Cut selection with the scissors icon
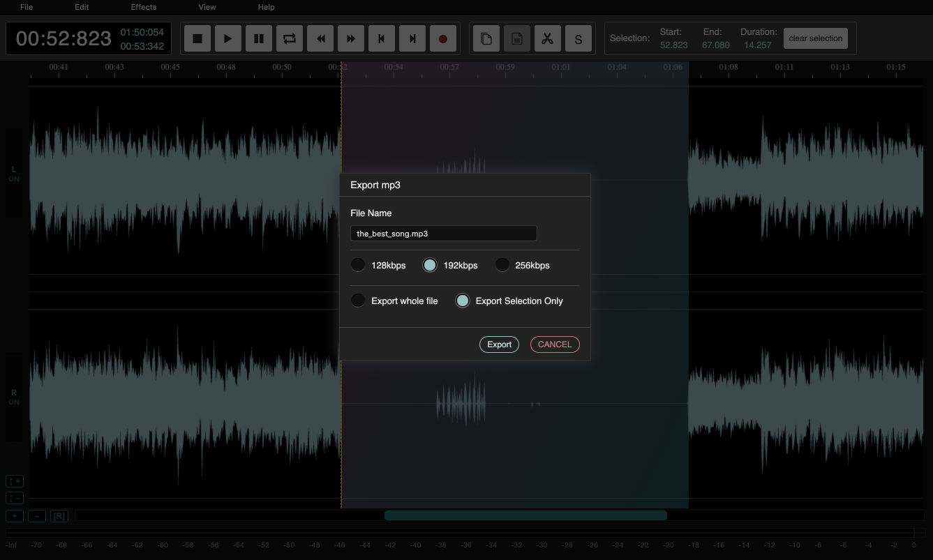Screen dimensions: 933x560 coord(547,38)
